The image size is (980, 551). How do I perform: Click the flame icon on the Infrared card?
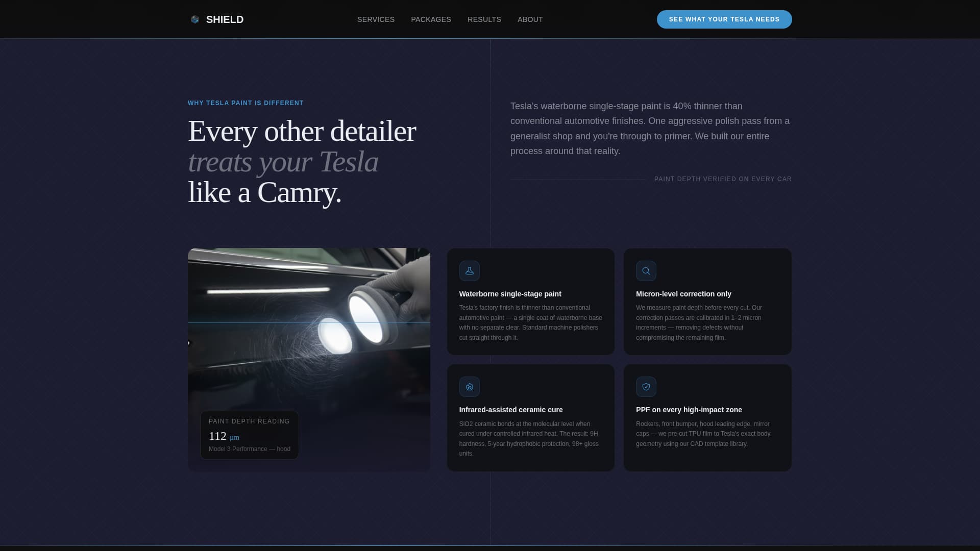469,387
